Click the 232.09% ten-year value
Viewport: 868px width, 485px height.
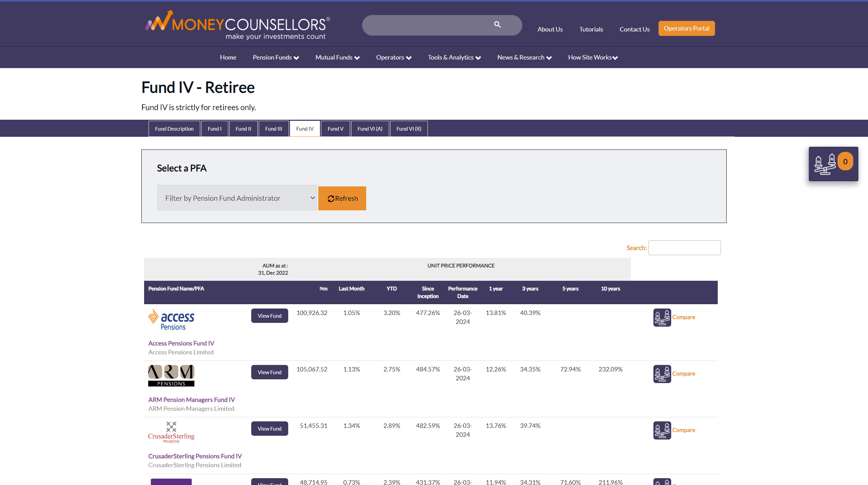[611, 369]
